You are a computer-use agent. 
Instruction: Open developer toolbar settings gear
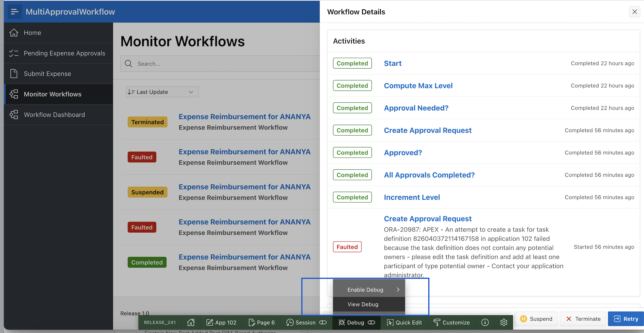pos(504,322)
